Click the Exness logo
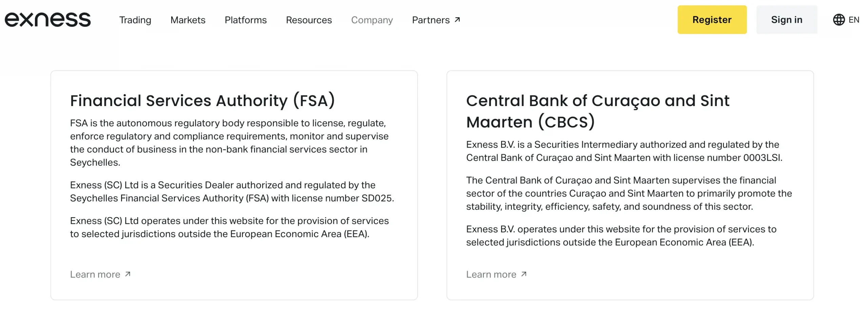Viewport: 868px width, 311px height. point(48,20)
